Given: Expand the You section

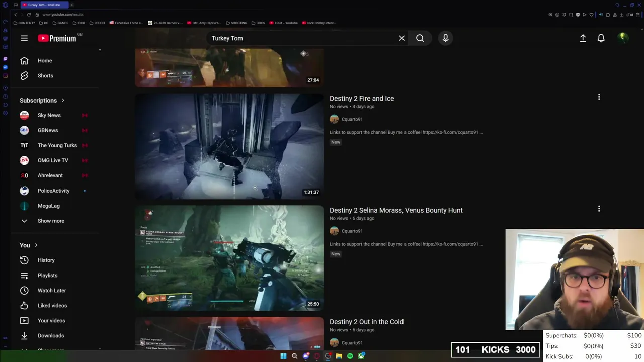Looking at the screenshot, I should pos(29,245).
